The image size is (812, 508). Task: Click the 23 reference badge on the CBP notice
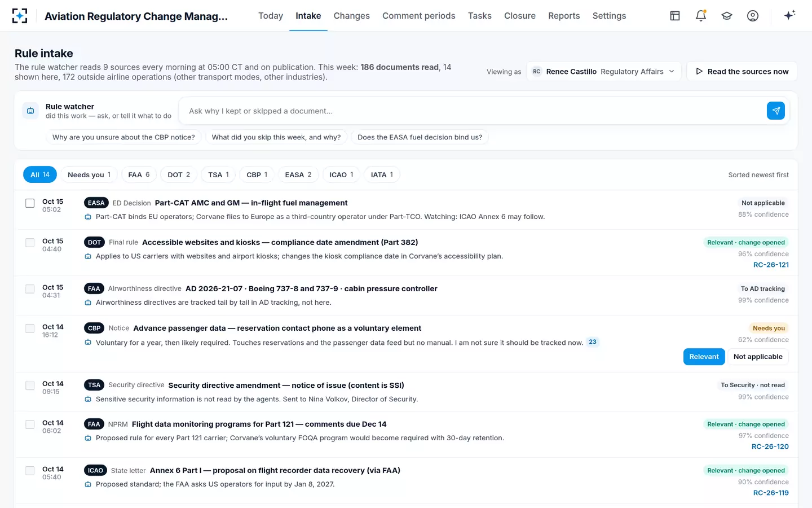[x=593, y=342]
